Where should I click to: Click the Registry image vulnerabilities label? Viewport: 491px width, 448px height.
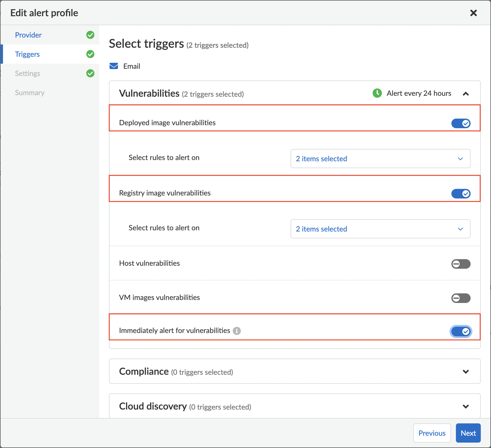tap(165, 193)
